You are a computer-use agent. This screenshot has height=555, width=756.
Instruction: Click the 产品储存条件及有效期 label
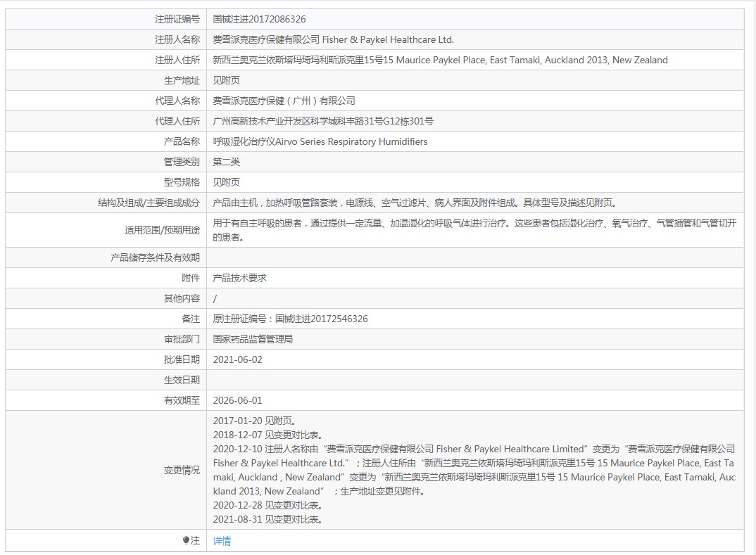tap(156, 257)
